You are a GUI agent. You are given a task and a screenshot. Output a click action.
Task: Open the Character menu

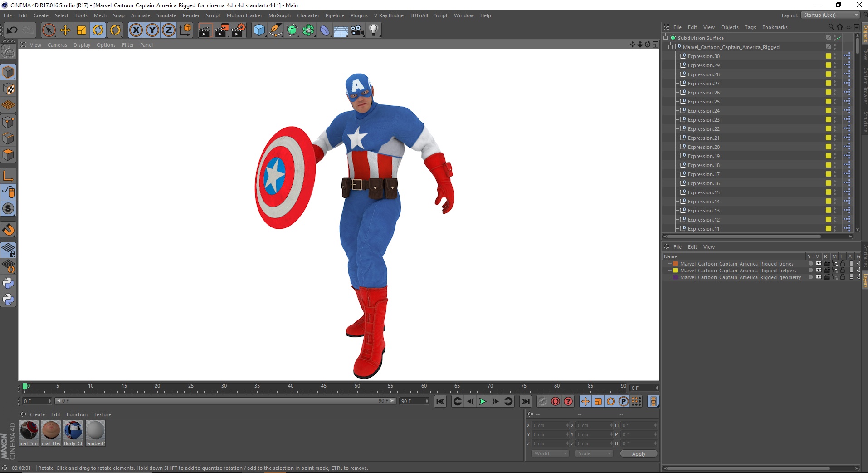click(308, 15)
